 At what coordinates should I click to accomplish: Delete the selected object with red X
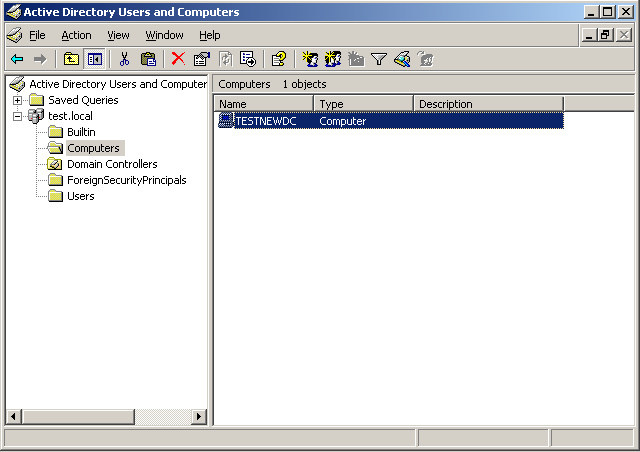pyautogui.click(x=178, y=59)
